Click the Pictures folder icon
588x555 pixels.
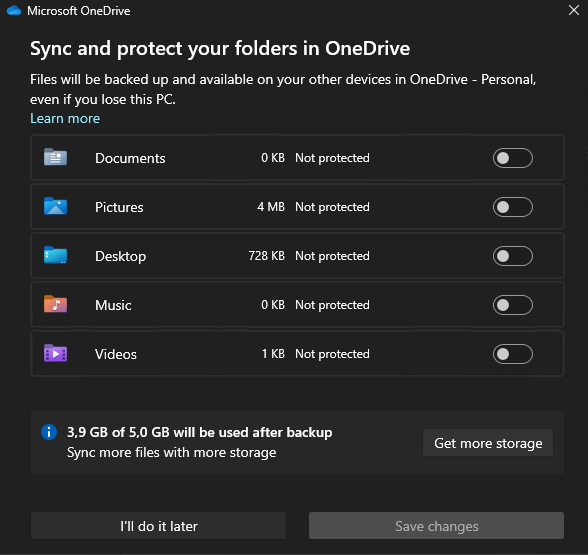(56, 206)
